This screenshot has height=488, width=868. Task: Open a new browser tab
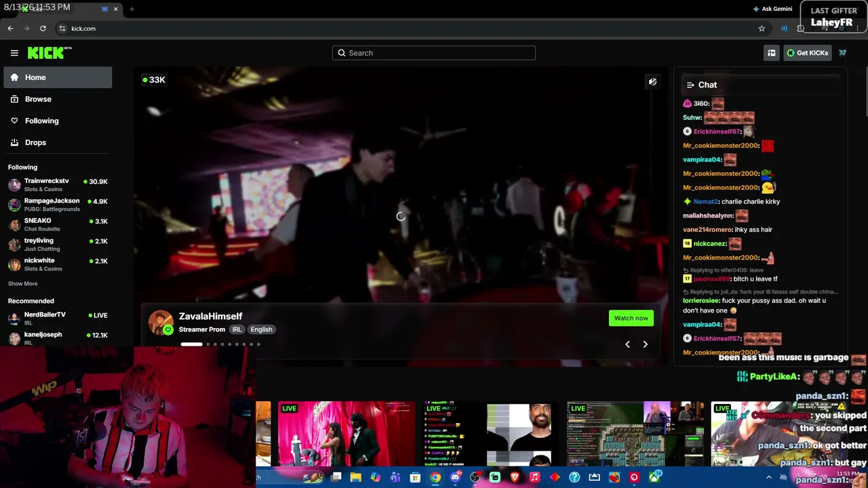(x=132, y=9)
